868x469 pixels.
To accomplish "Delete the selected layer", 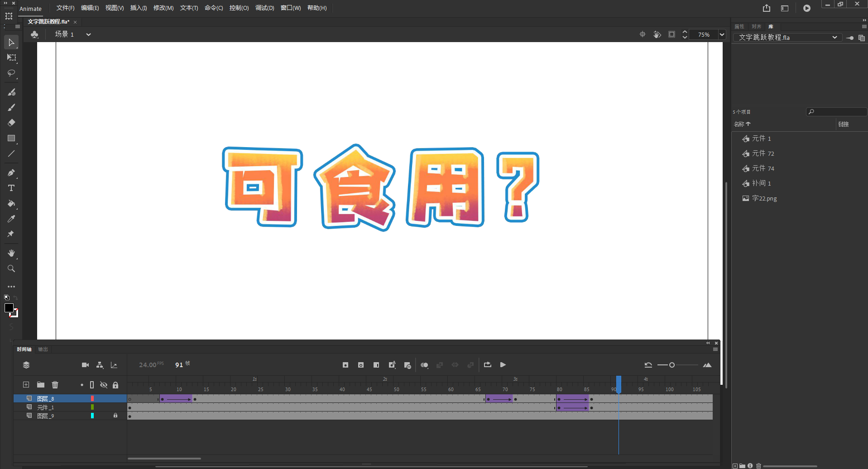I will [x=55, y=385].
